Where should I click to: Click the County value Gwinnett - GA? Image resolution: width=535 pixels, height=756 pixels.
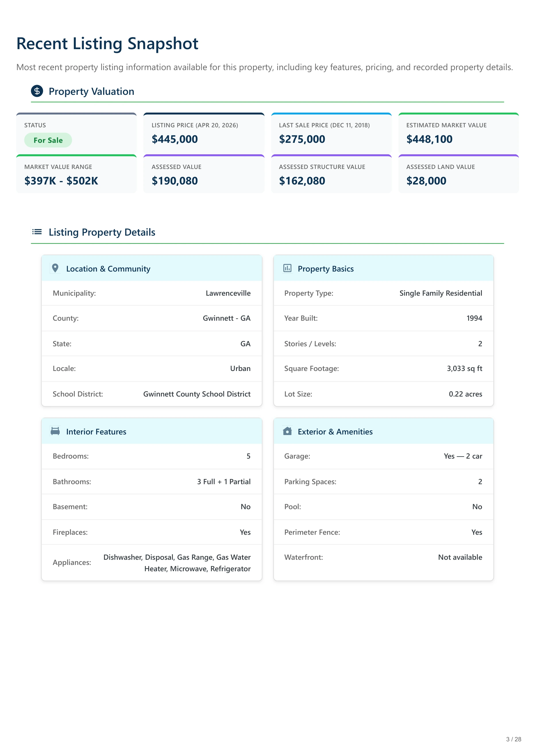[227, 318]
